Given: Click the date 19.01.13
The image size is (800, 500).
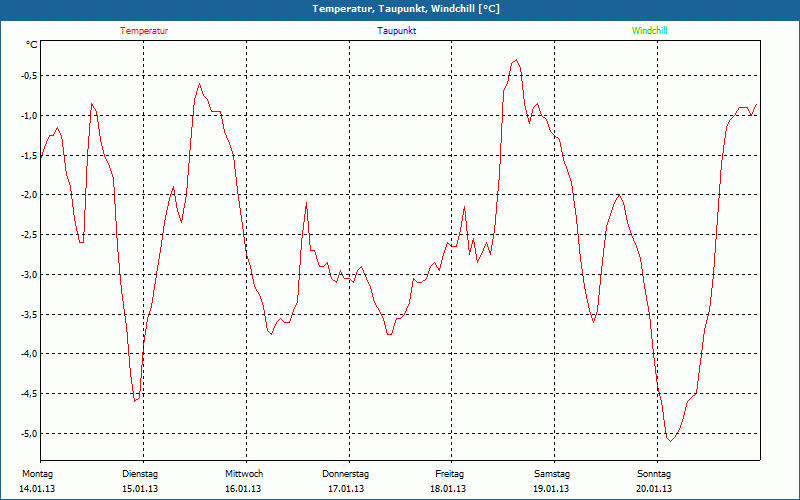Looking at the screenshot, I should point(551,489).
